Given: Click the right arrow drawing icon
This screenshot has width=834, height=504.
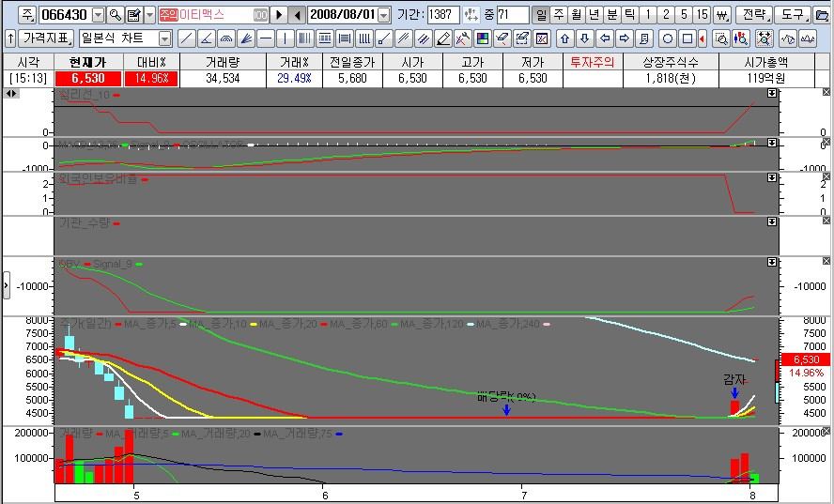Looking at the screenshot, I should (x=625, y=38).
